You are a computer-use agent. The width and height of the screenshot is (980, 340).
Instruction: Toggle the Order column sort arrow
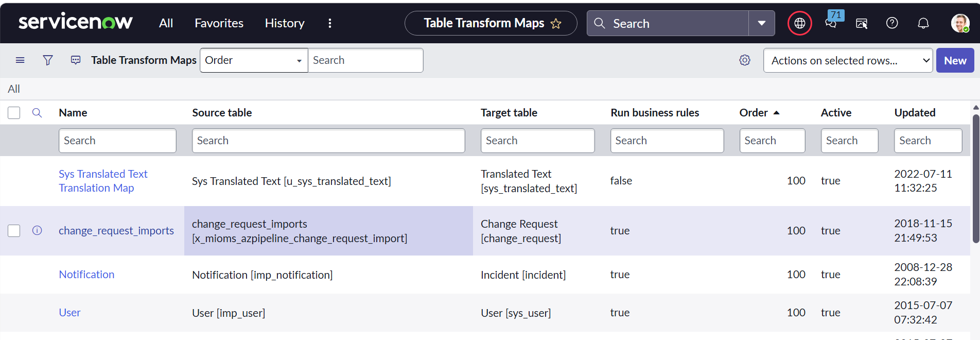point(777,112)
